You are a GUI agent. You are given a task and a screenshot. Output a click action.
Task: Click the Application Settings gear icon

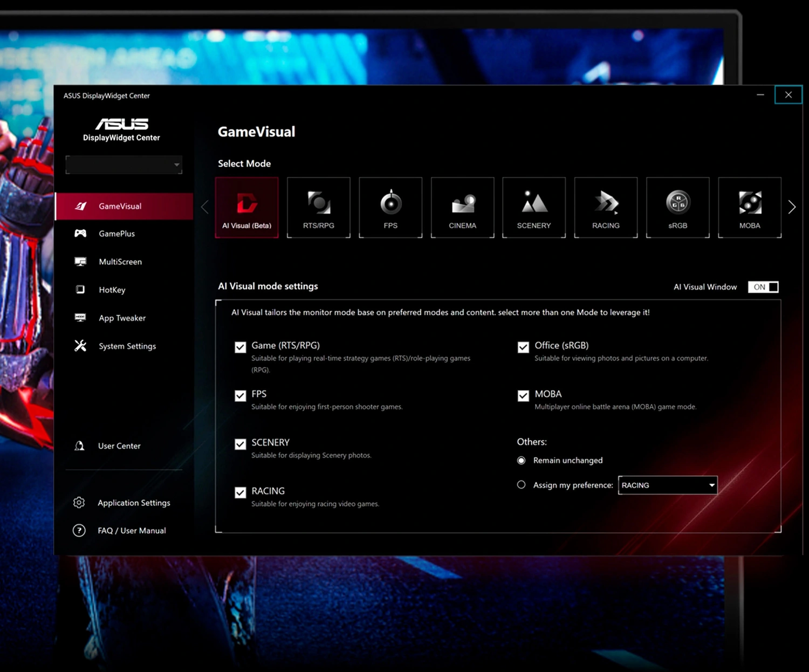click(x=79, y=503)
